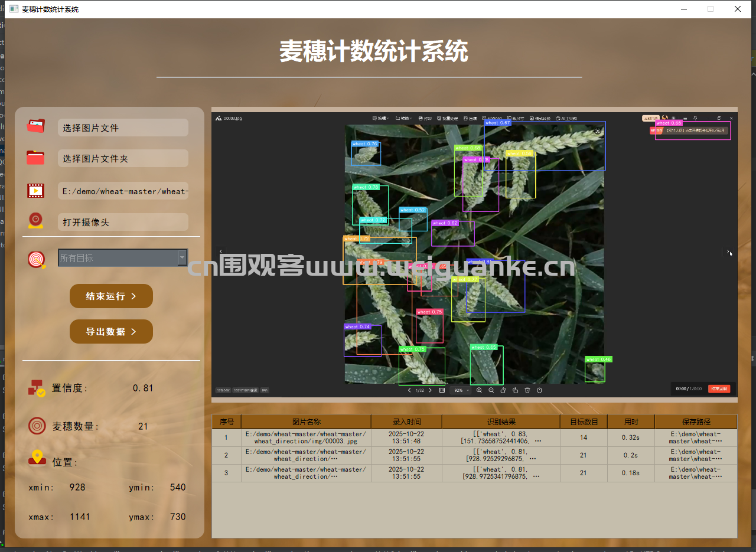Click the red recording button in viewer

point(719,388)
